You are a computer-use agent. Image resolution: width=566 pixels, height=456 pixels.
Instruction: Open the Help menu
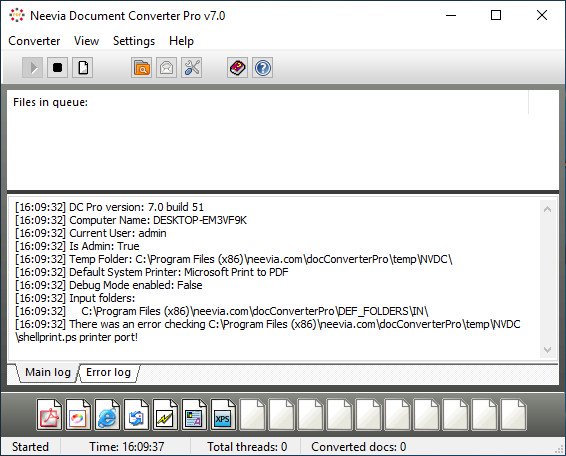pos(181,41)
